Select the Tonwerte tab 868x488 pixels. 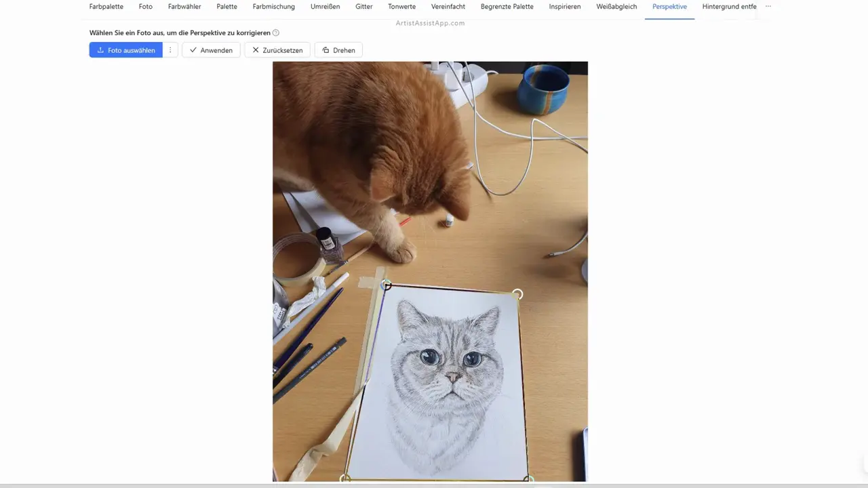point(402,7)
